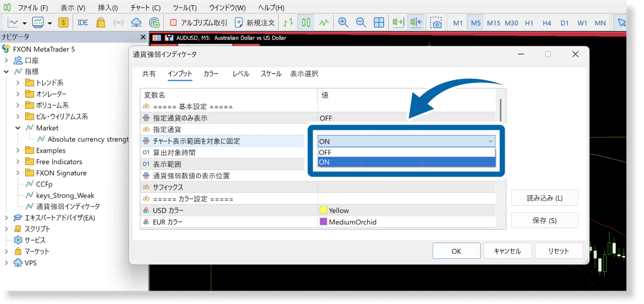Select the M5 timeframe

475,23
